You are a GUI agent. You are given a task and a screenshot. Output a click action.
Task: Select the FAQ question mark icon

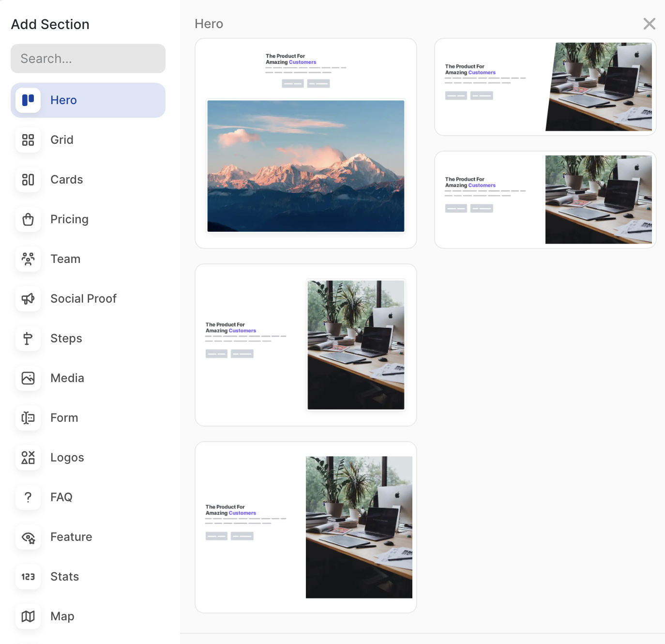tap(28, 497)
